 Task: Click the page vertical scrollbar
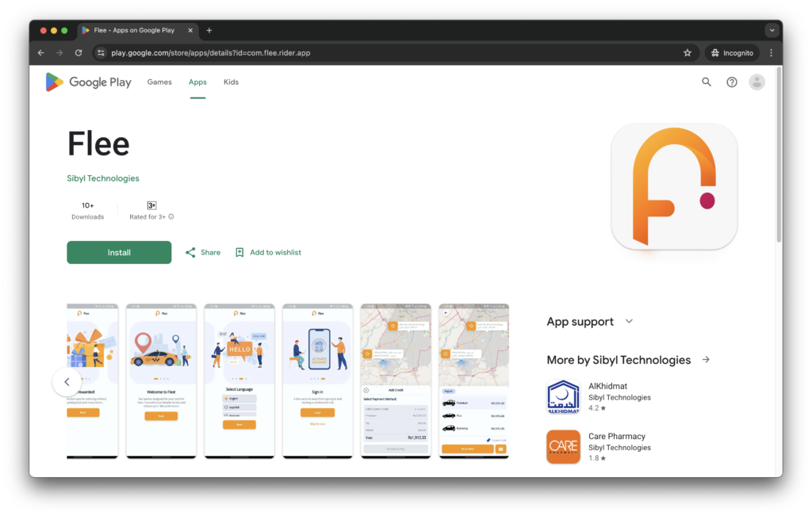click(779, 155)
